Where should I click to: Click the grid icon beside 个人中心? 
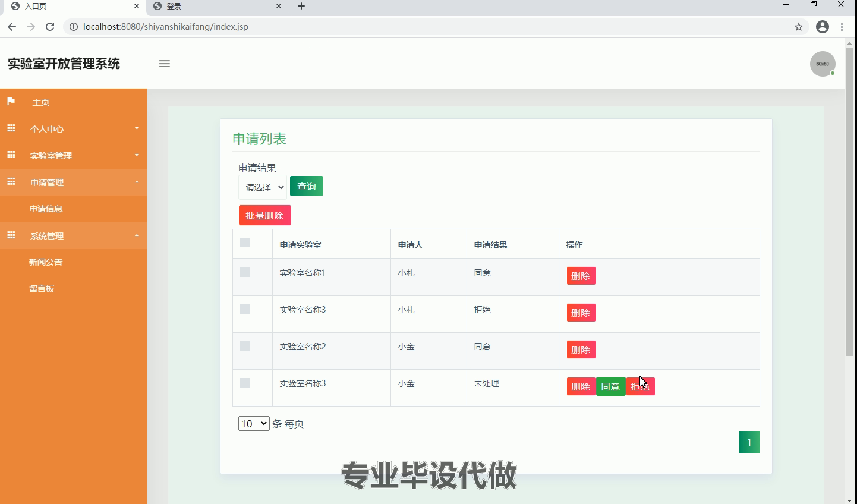[11, 128]
